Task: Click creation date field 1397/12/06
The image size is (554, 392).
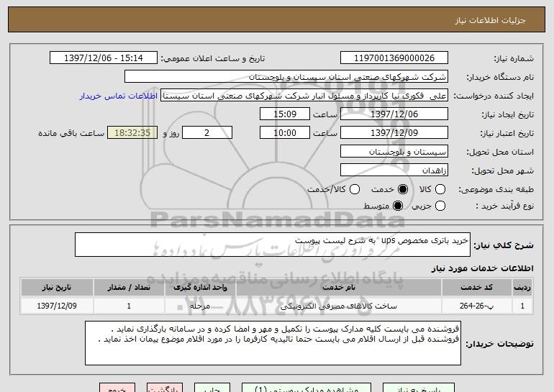Action: [394, 114]
